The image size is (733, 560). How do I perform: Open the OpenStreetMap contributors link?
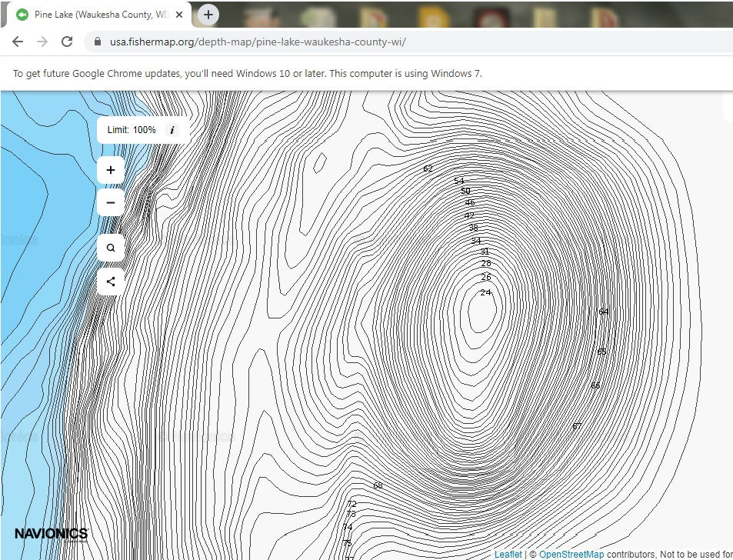571,554
